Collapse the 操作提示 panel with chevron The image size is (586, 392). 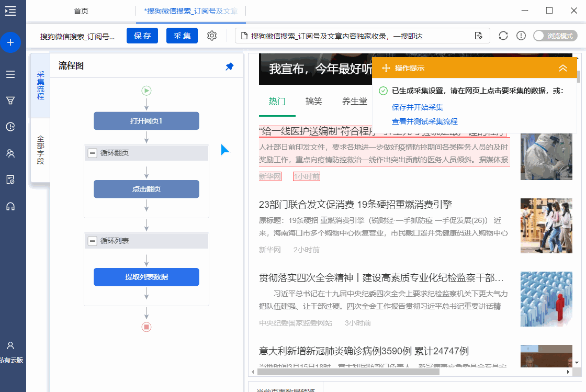pos(563,68)
